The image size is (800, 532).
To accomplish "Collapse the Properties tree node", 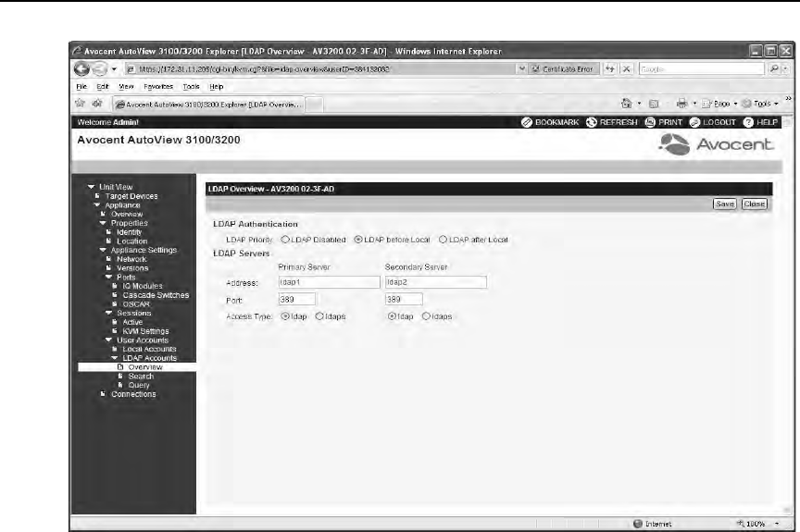I will coord(103,223).
